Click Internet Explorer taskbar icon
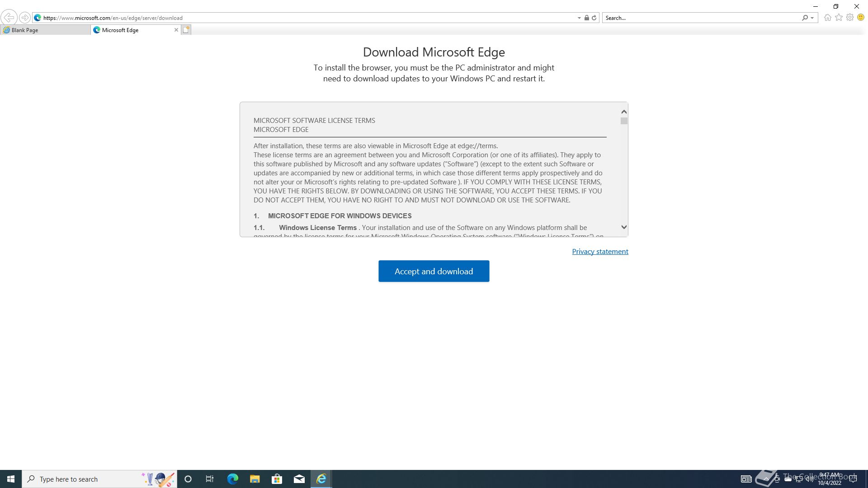The width and height of the screenshot is (868, 488). click(321, 479)
